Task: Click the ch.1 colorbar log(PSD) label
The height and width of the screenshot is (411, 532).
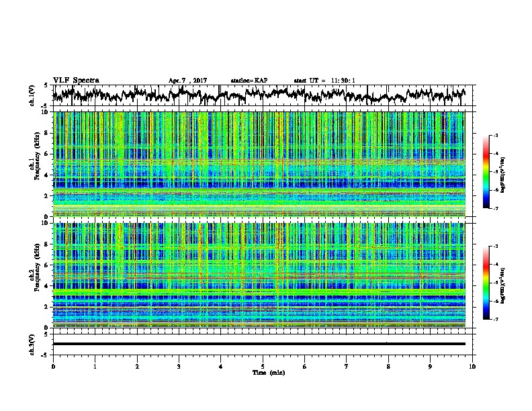Action: (x=503, y=175)
